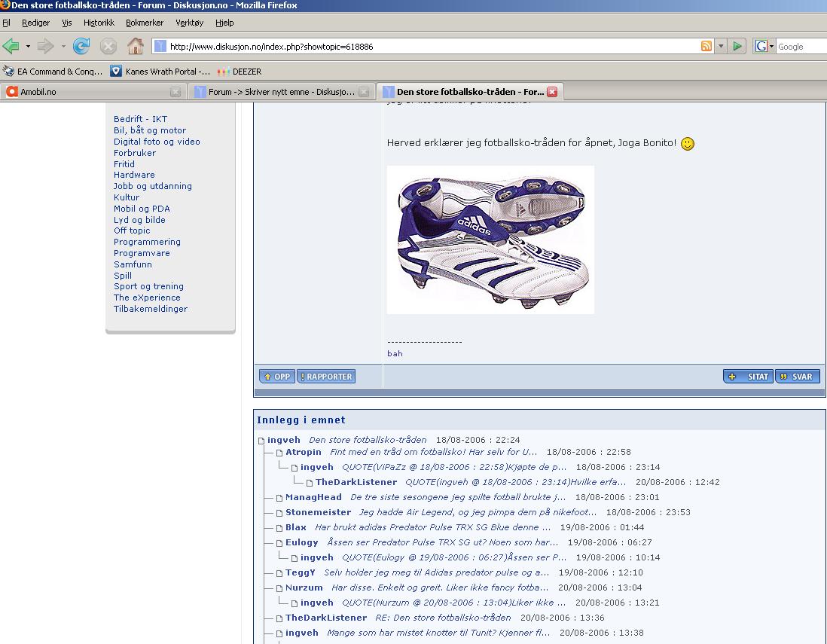
Task: Switch to Skriver nytt emne tab
Action: [281, 92]
